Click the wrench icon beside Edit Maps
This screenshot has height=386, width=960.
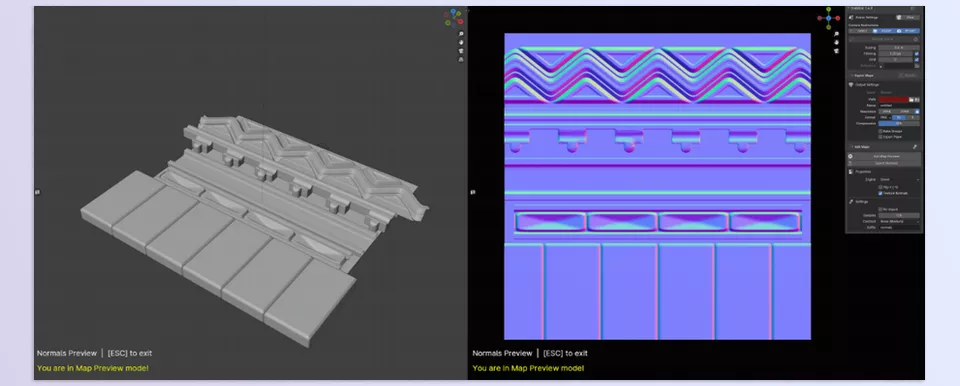tap(915, 147)
